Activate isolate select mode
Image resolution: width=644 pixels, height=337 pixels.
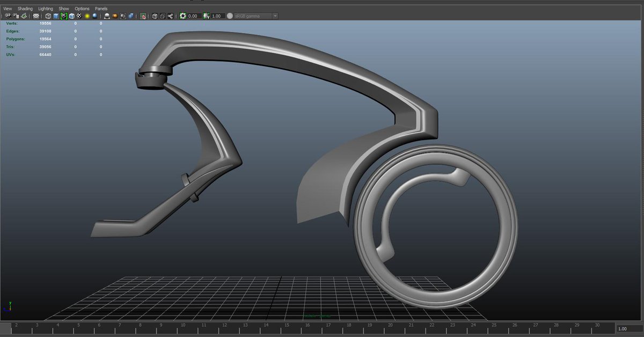143,16
